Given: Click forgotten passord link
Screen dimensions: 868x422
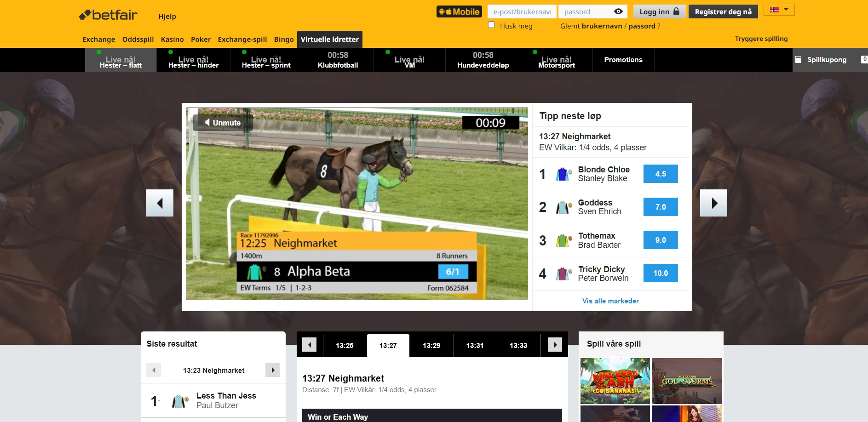Looking at the screenshot, I should 642,26.
